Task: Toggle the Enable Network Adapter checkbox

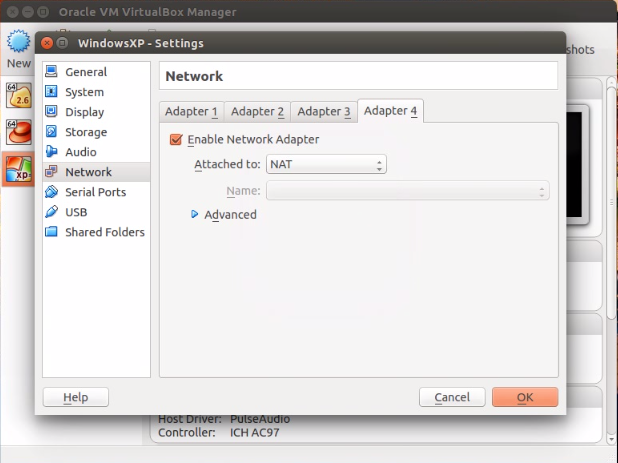Action: (176, 139)
